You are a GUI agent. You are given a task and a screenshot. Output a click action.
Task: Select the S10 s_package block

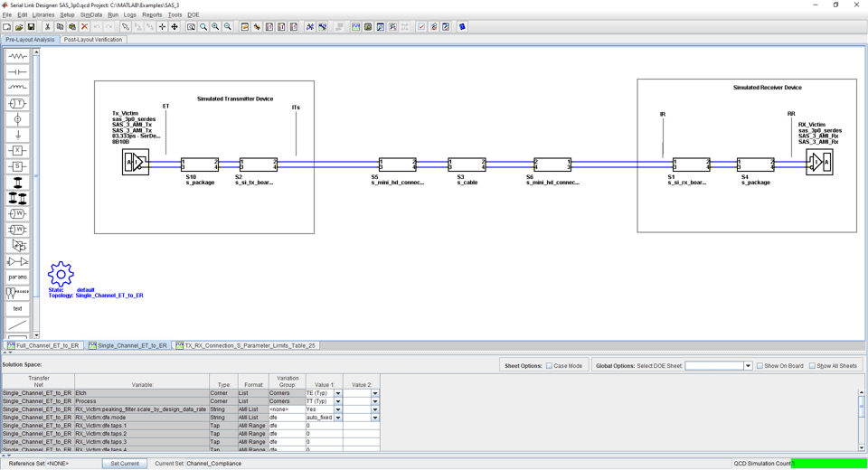(200, 164)
